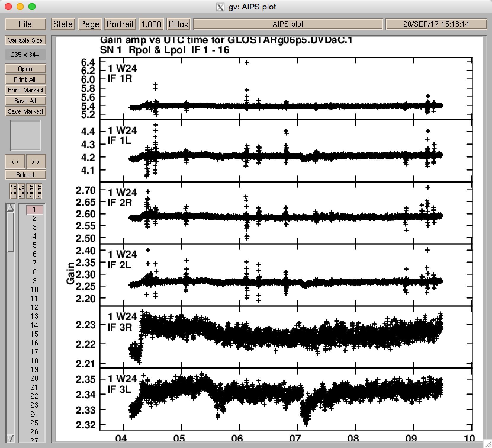
Task: Open the Page menu
Action: pos(89,24)
